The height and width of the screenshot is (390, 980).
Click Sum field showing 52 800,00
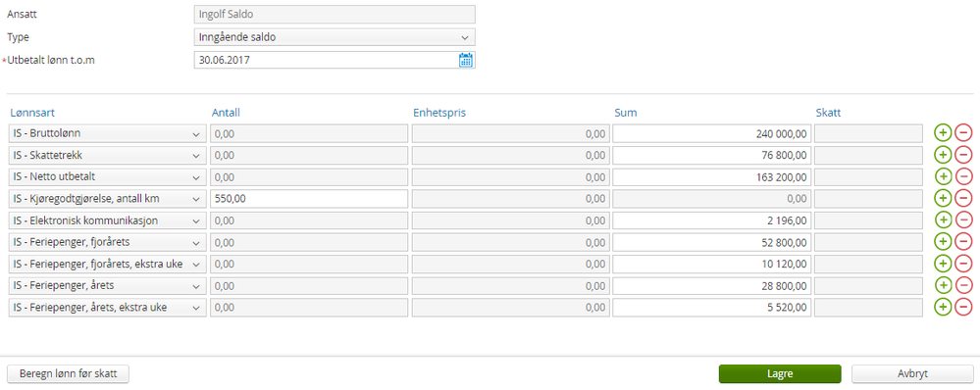pyautogui.click(x=711, y=242)
